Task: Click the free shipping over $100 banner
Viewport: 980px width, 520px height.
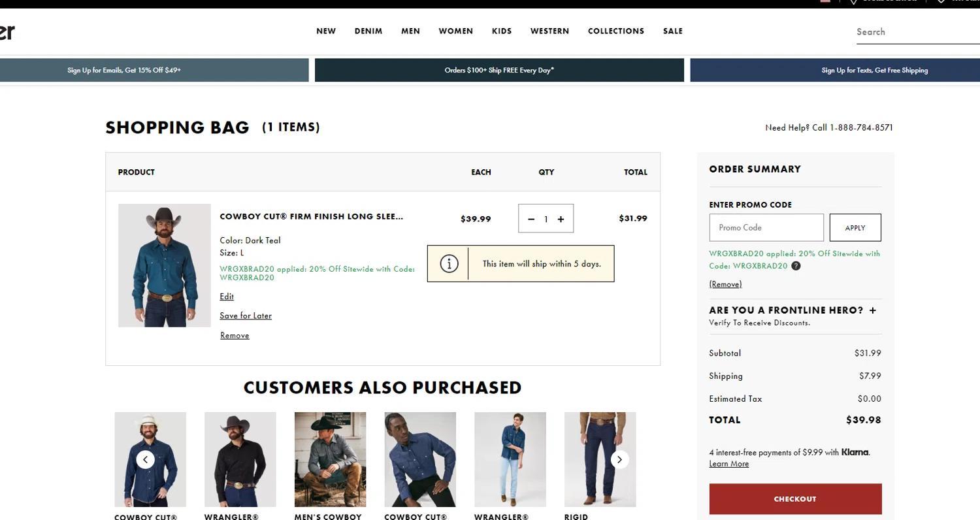Action: (499, 70)
